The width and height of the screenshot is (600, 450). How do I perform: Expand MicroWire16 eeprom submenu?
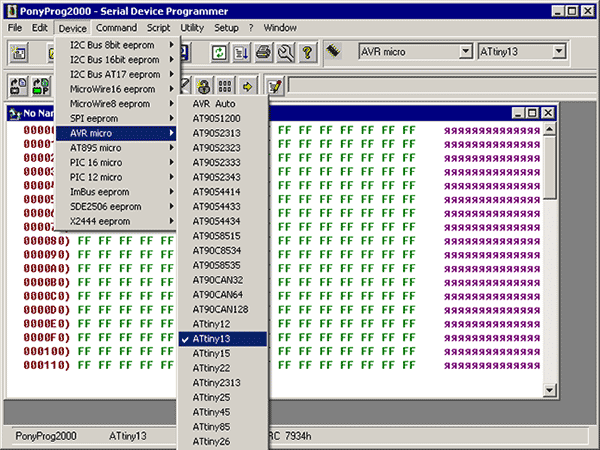116,89
